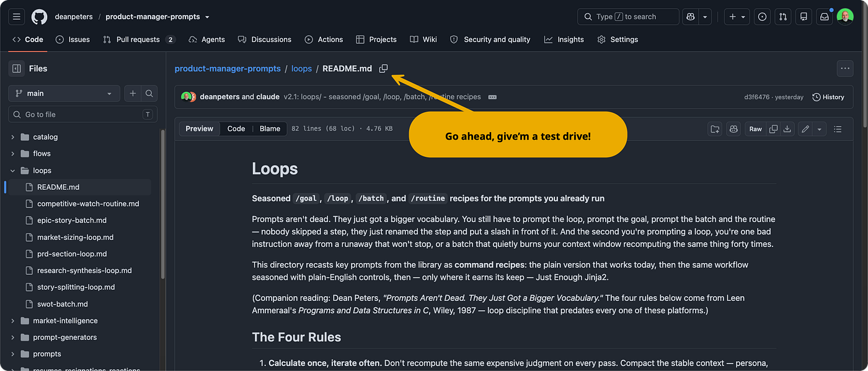The image size is (868, 371).
Task: Search files with the magnifier icon
Action: pyautogui.click(x=149, y=94)
